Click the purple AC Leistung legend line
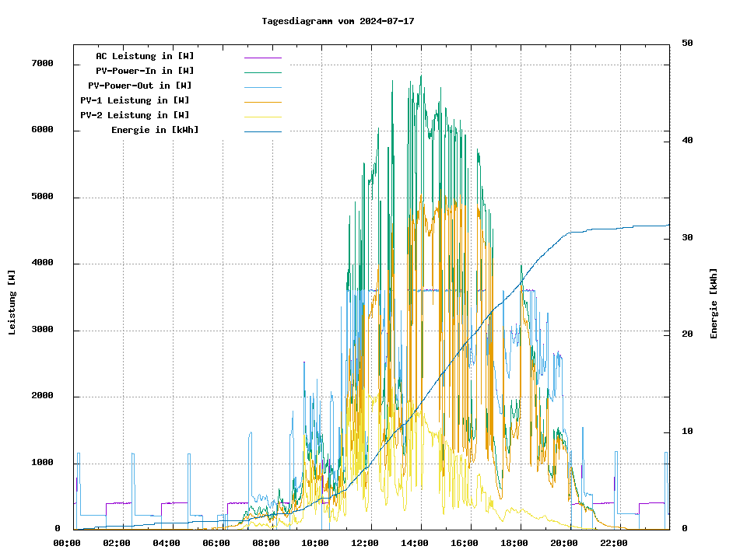The width and height of the screenshot is (747, 560). (x=262, y=58)
